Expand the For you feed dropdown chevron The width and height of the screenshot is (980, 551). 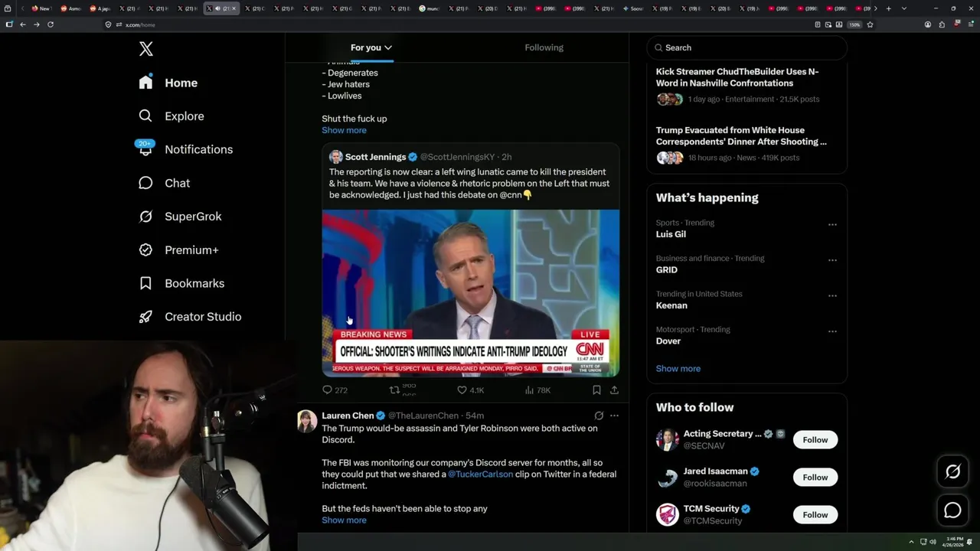click(x=388, y=47)
